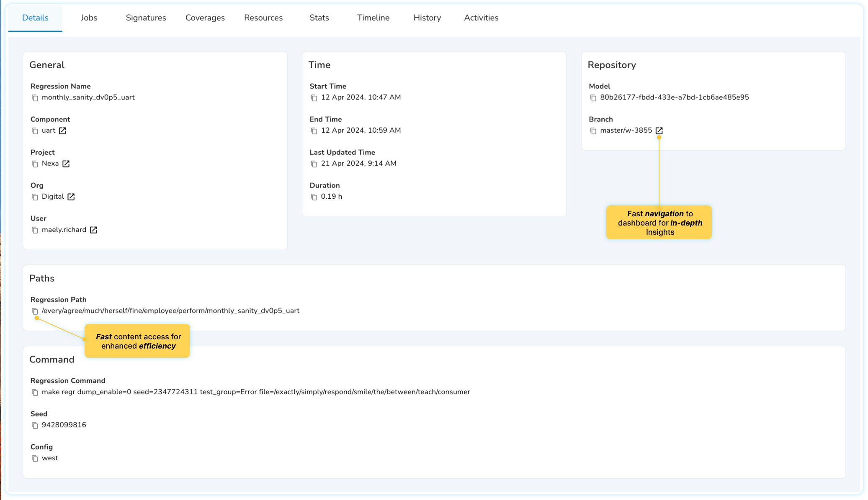The width and height of the screenshot is (868, 500).
Task: Select the Timeline tab
Action: 373,18
